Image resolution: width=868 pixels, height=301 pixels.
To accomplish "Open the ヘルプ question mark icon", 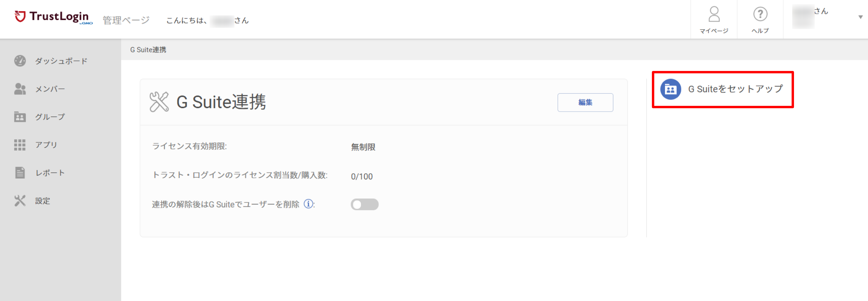I will 760,14.
